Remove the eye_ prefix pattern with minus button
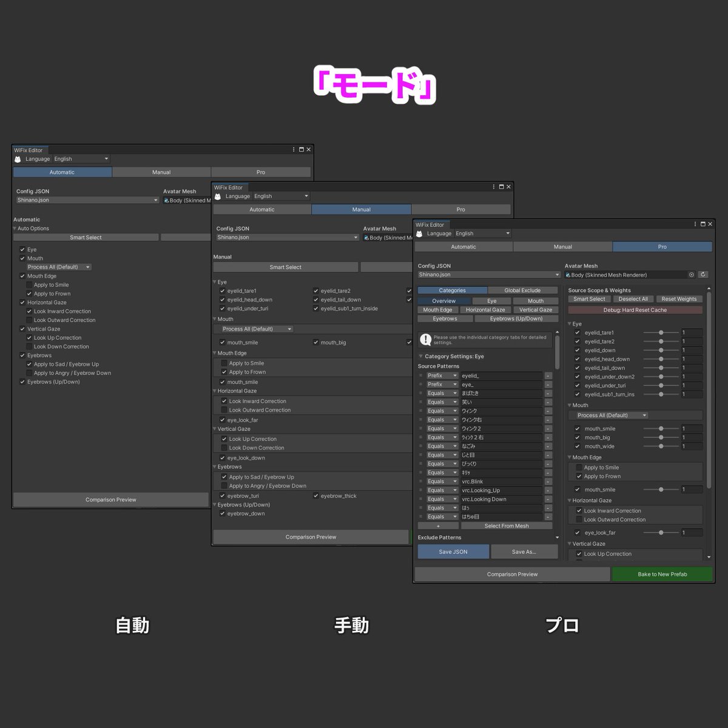This screenshot has height=728, width=728. 548,385
